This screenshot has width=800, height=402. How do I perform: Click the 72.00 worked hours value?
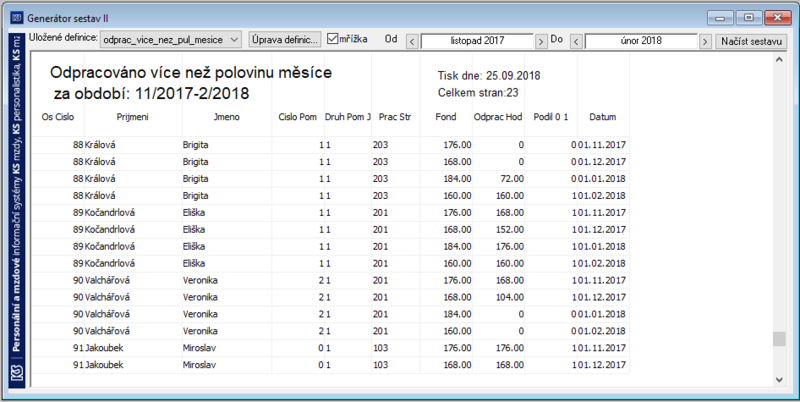click(x=511, y=179)
